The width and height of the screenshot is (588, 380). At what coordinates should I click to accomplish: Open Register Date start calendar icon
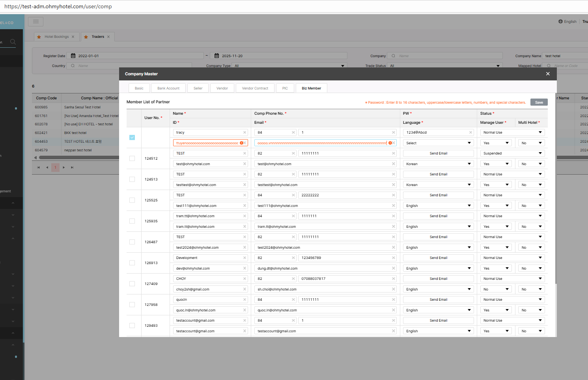click(73, 56)
